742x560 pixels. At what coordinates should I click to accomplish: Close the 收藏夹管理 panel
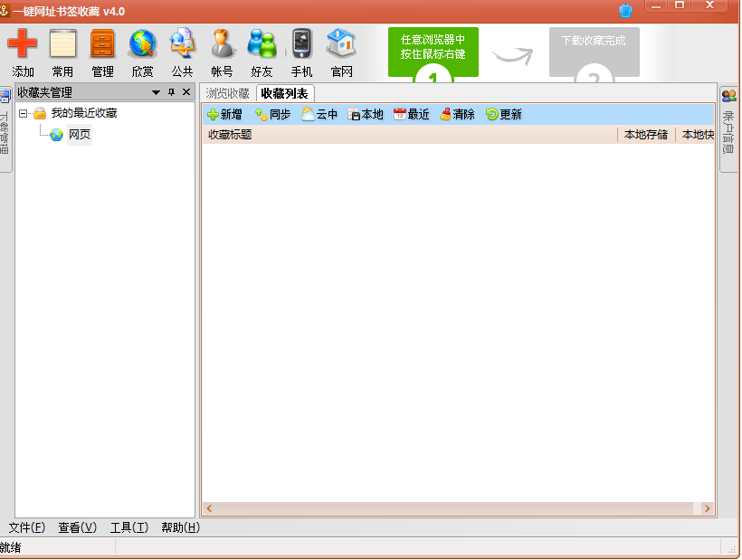pos(186,92)
